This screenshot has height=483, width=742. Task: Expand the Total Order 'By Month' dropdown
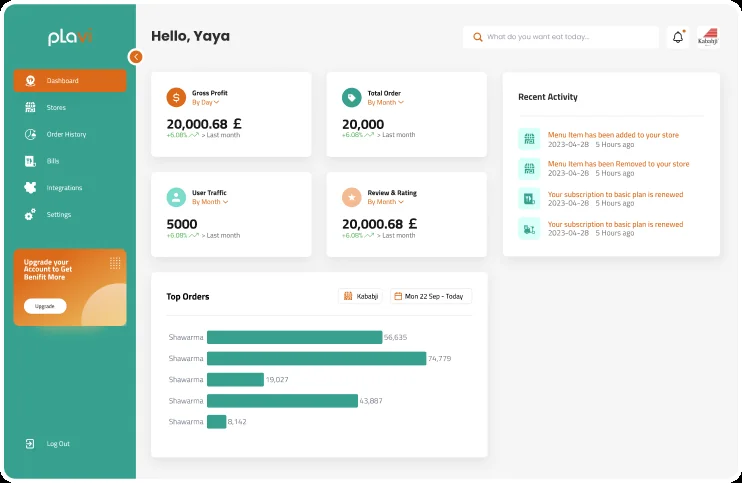[x=386, y=102]
